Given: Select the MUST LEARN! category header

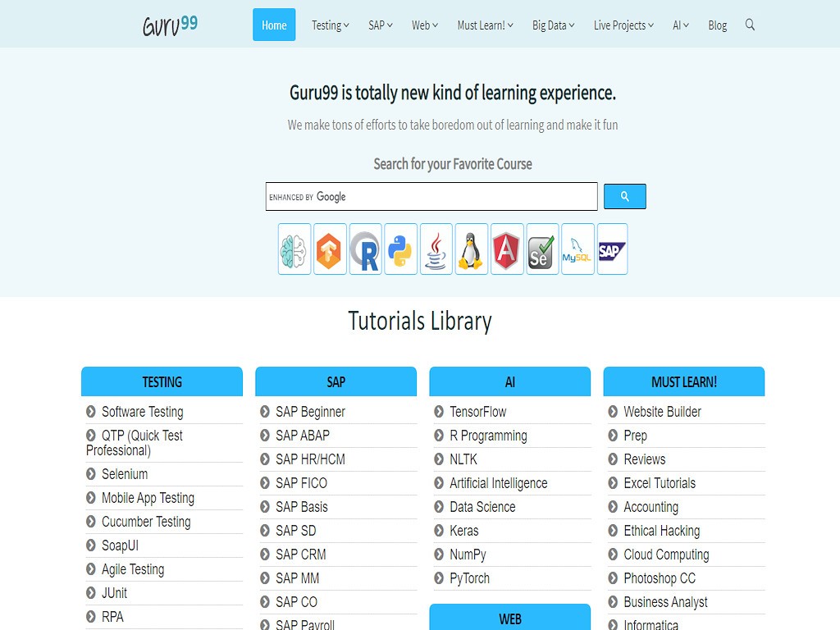Looking at the screenshot, I should (x=684, y=381).
